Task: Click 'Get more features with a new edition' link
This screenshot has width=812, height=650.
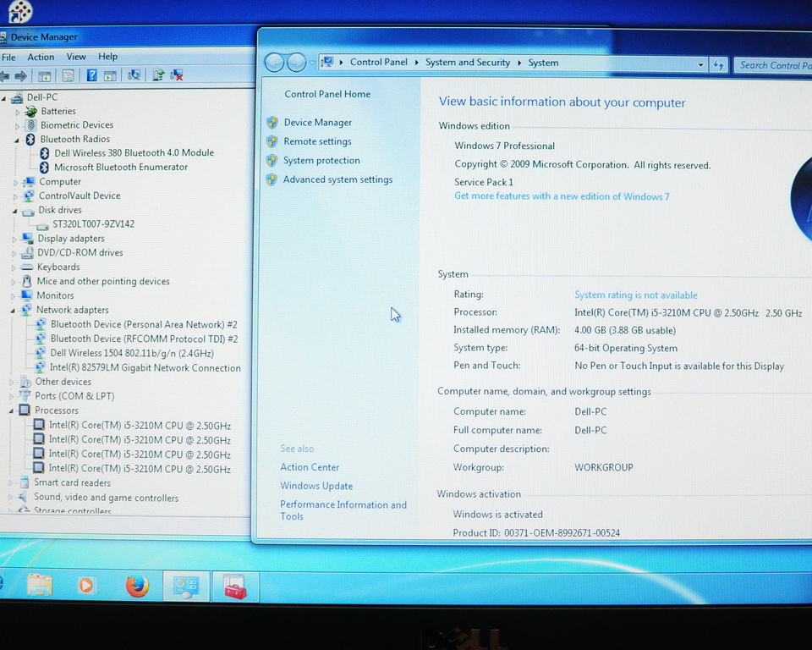Action: (x=562, y=196)
